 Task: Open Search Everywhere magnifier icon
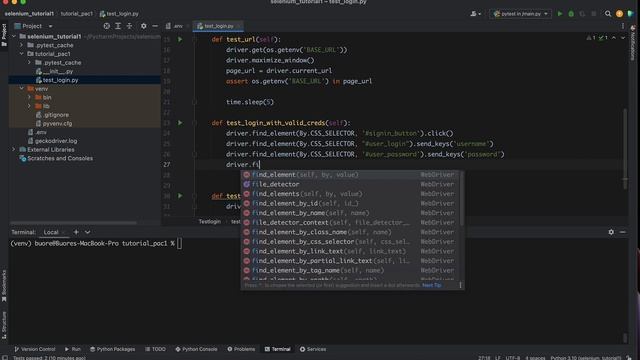pos(608,14)
